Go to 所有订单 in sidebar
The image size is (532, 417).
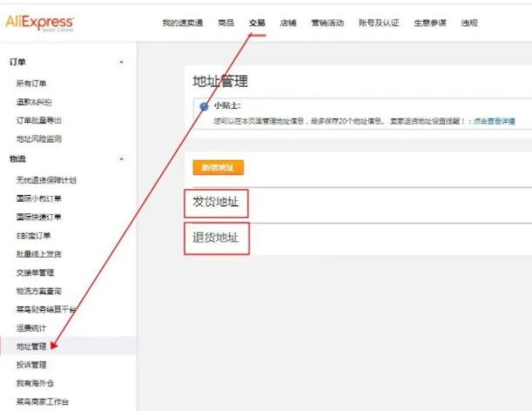31,84
